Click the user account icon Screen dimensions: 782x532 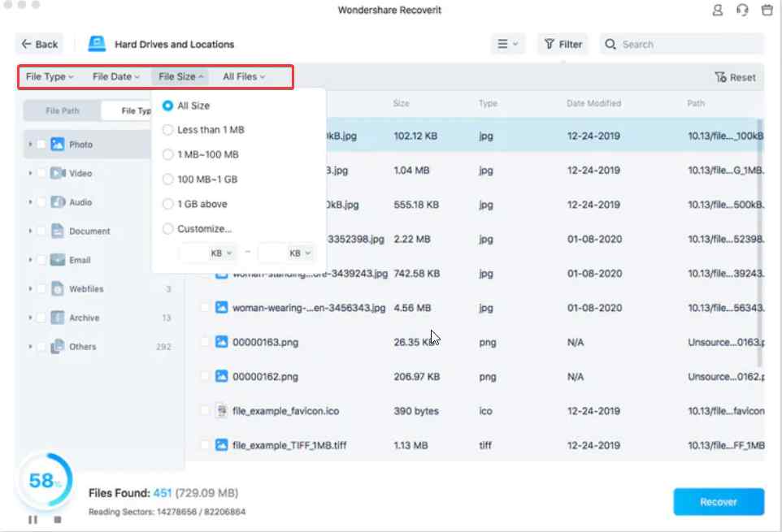(718, 11)
